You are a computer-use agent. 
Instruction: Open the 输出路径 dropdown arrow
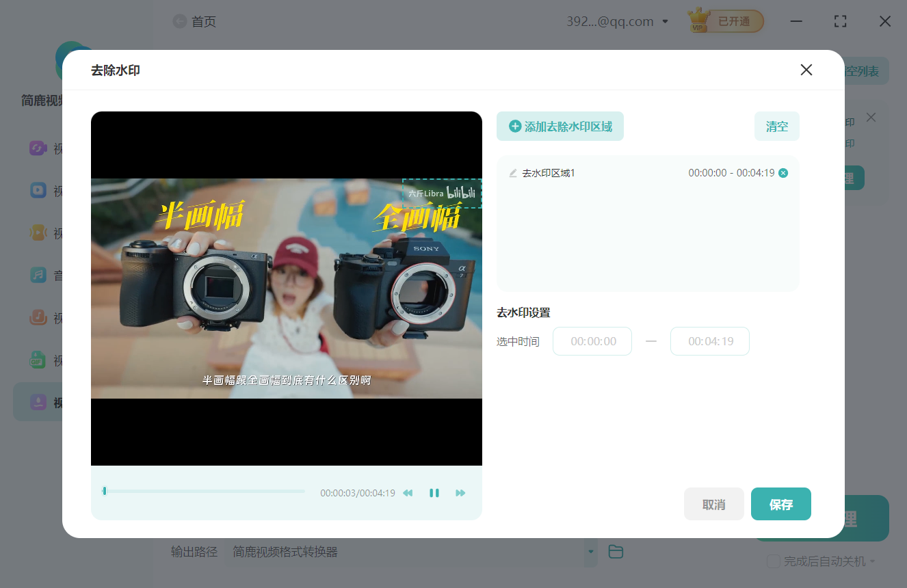click(590, 552)
